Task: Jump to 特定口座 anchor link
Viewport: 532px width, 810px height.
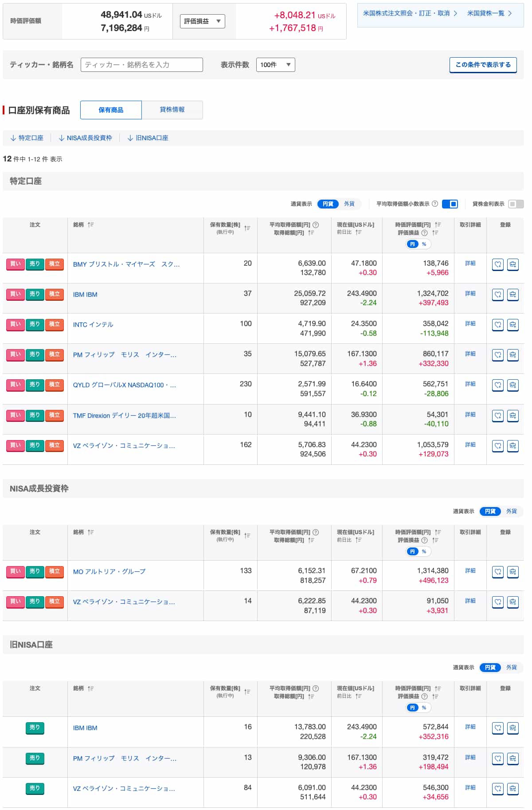Action: pyautogui.click(x=27, y=138)
